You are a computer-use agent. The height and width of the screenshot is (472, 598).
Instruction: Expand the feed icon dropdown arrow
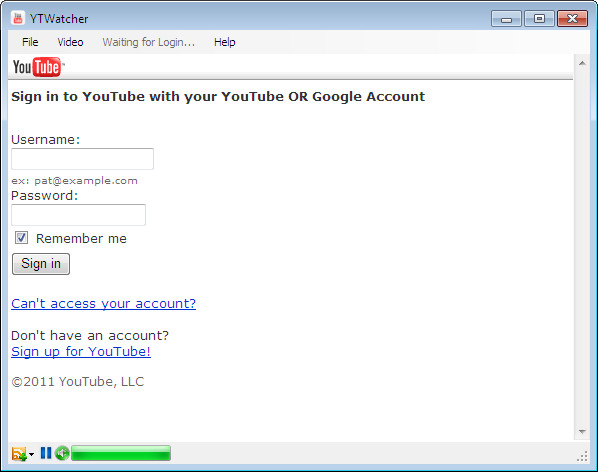pos(31,454)
